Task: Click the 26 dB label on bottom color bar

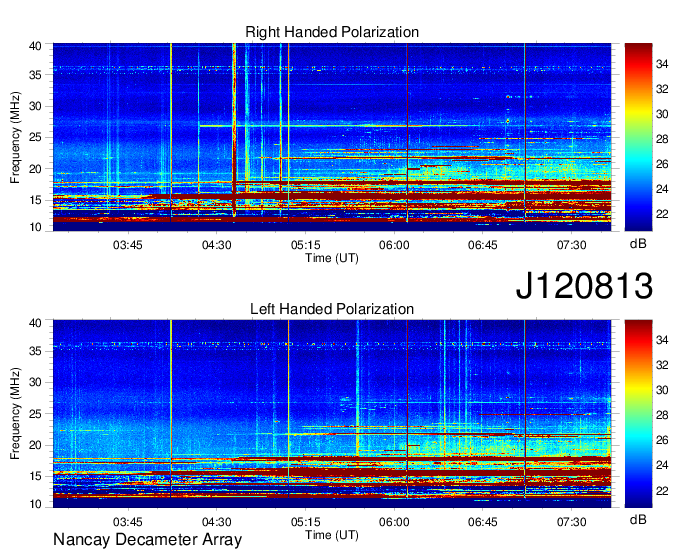Action: click(662, 440)
